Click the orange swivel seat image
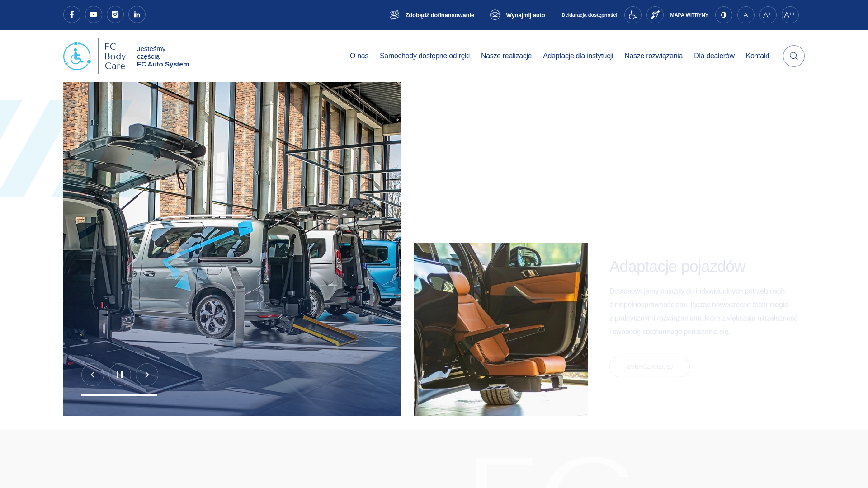 coord(501,329)
